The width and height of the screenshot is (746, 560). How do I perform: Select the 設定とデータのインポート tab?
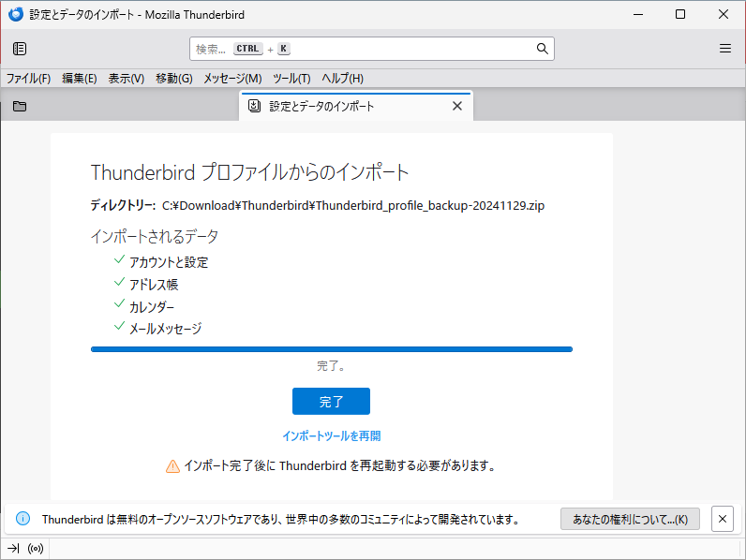pos(356,106)
